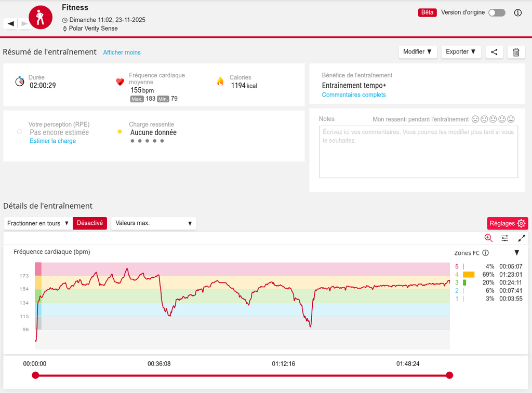
Task: Zoom into the chart with magnifier icon
Action: pyautogui.click(x=488, y=238)
